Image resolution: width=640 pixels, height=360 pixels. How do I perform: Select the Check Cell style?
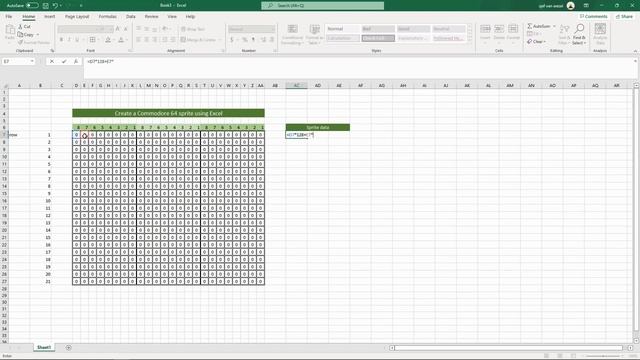378,38
